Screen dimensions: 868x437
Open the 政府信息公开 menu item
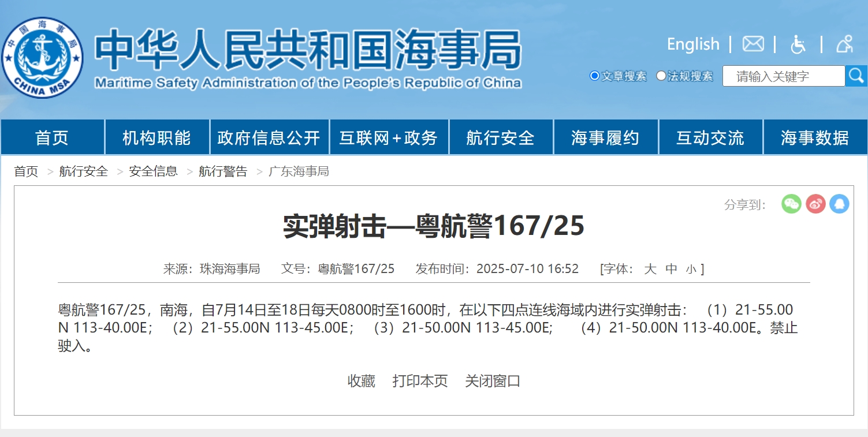coord(269,138)
